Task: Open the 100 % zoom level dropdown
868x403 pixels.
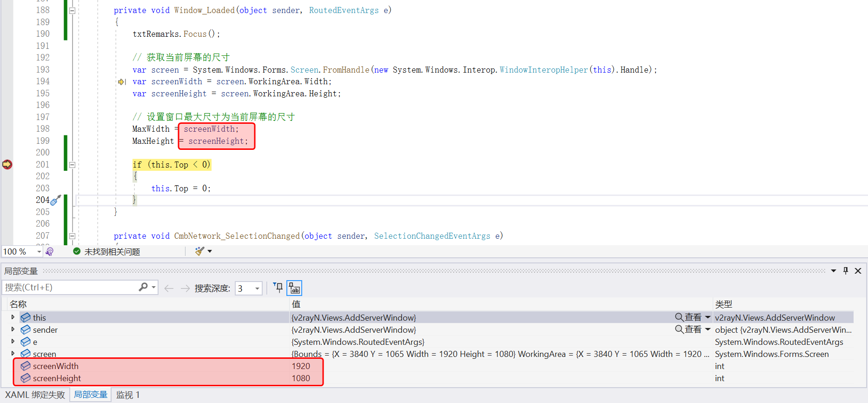Action: [x=39, y=252]
